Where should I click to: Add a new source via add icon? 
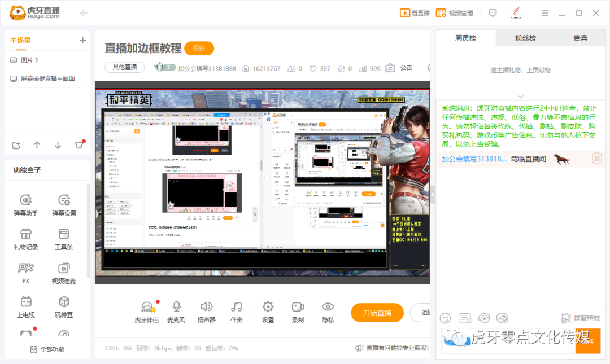pos(16,145)
